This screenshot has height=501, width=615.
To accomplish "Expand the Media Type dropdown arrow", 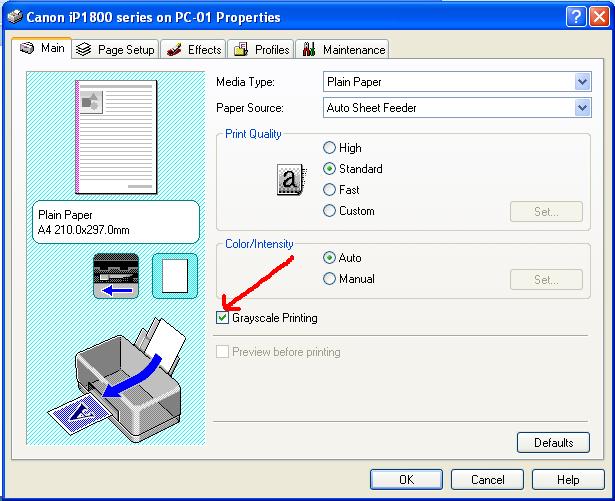I will tap(582, 82).
